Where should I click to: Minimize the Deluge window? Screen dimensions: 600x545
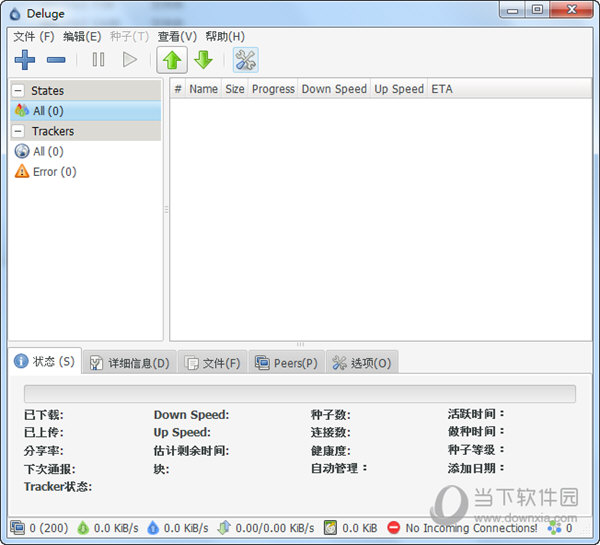[512, 10]
